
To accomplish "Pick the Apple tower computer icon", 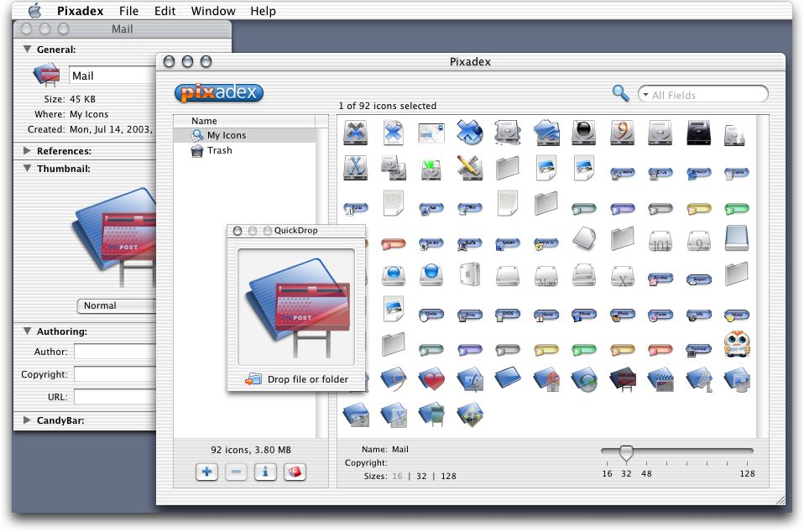I will coord(470,274).
